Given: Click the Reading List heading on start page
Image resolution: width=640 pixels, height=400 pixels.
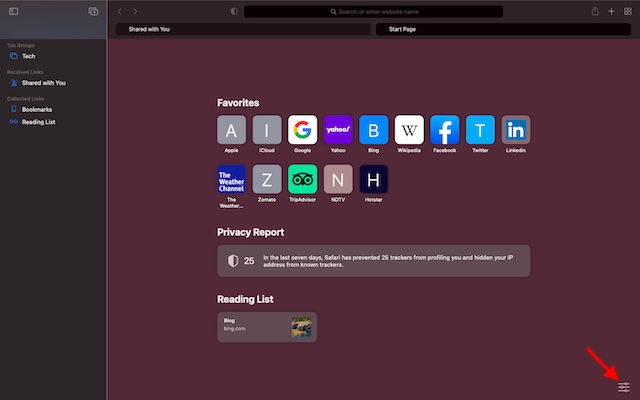Looking at the screenshot, I should click(245, 299).
